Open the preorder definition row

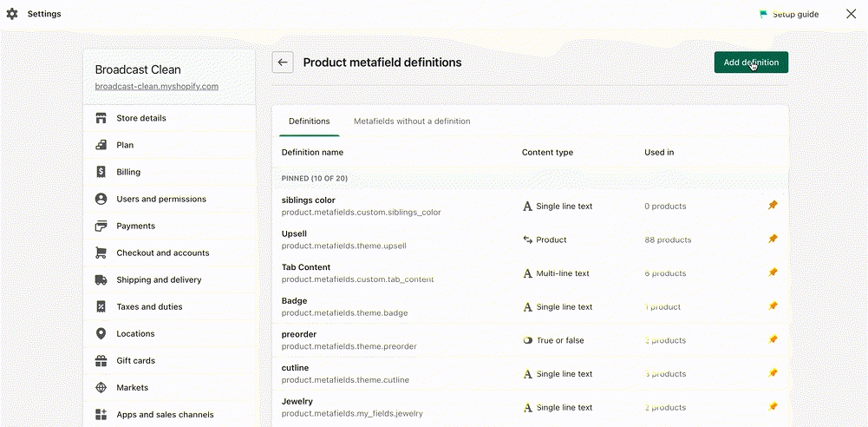tap(299, 334)
